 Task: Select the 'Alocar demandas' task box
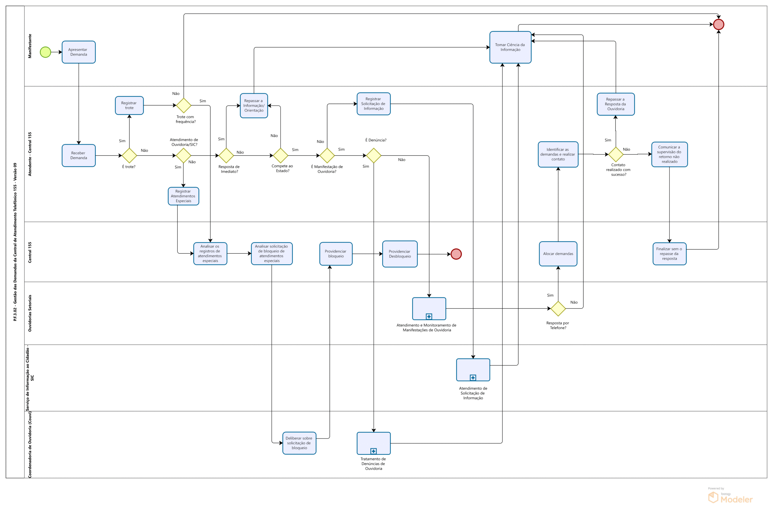(558, 254)
